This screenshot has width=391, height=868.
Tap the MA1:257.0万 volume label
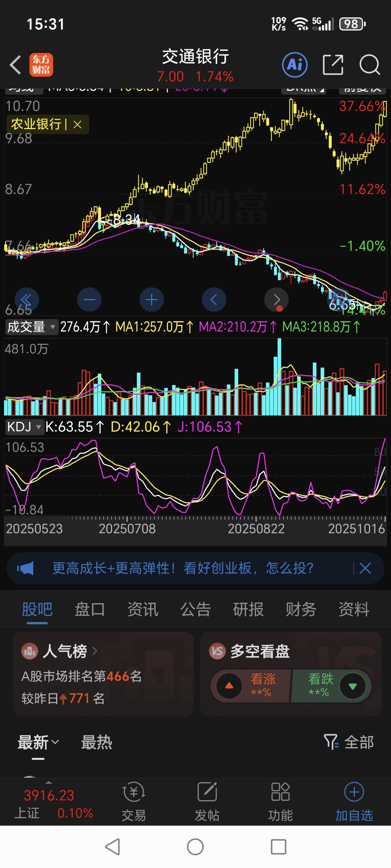(154, 327)
